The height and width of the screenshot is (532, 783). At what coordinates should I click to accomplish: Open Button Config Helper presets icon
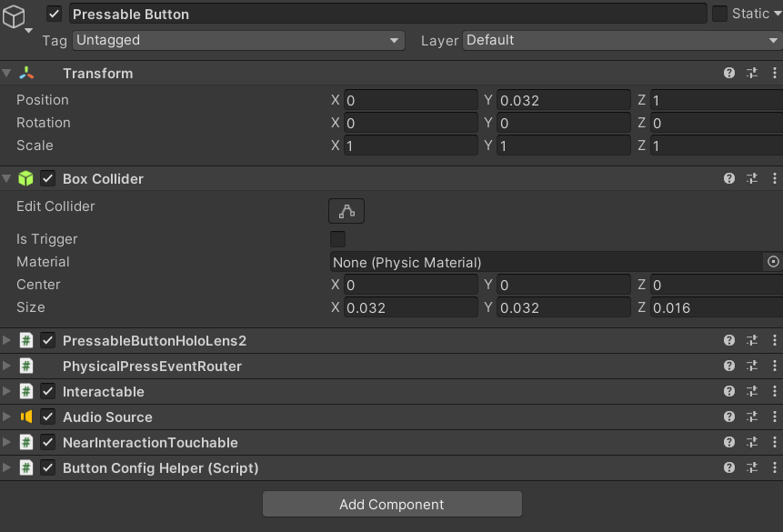point(752,467)
